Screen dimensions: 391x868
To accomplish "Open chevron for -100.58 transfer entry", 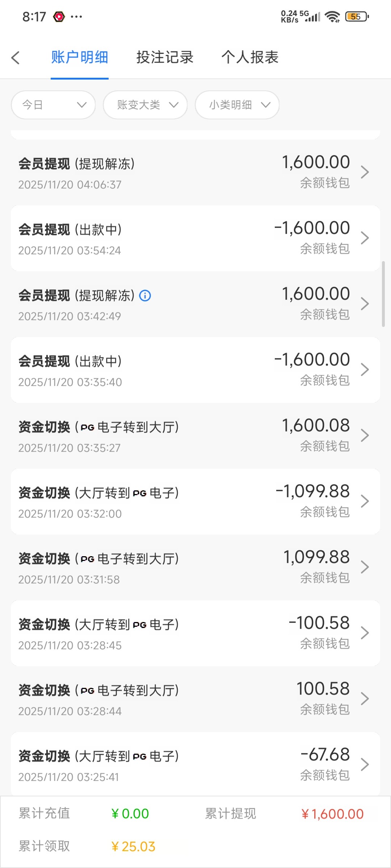I will click(365, 633).
